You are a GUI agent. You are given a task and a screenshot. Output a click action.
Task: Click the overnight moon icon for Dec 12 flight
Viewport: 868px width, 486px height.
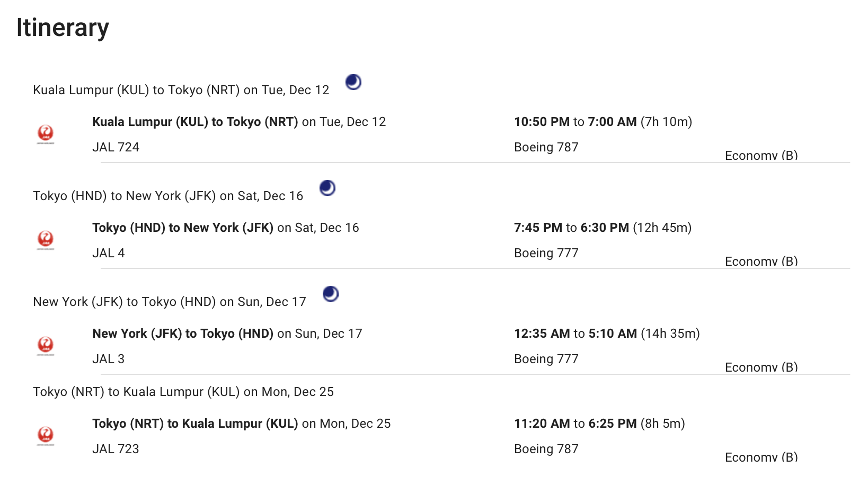[353, 82]
